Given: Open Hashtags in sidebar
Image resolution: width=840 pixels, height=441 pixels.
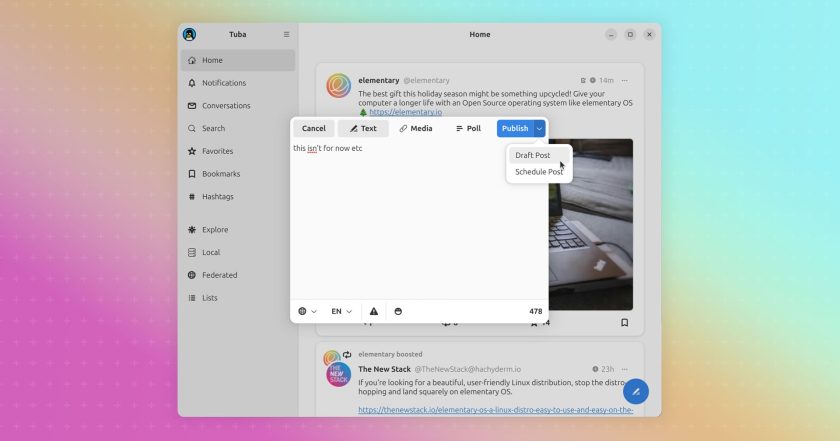Looking at the screenshot, I should tap(238, 197).
